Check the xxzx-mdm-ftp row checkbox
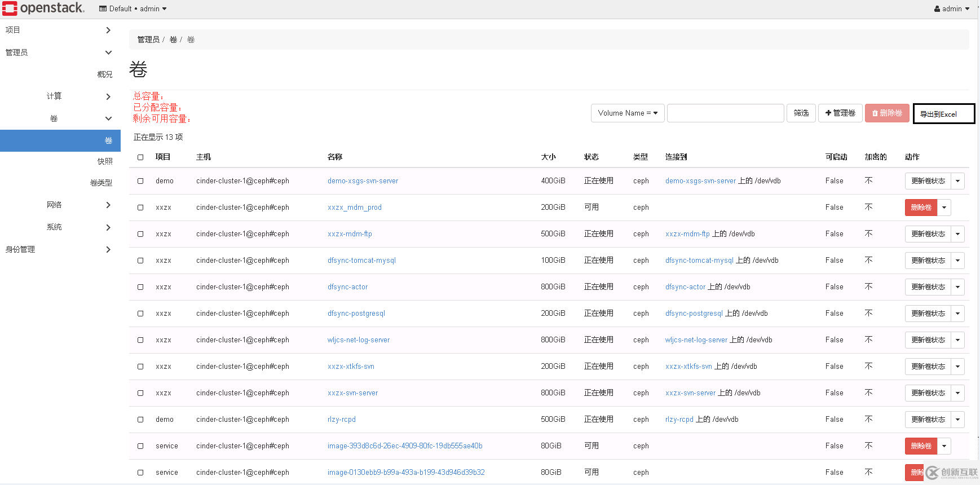This screenshot has height=485, width=980. click(x=140, y=234)
